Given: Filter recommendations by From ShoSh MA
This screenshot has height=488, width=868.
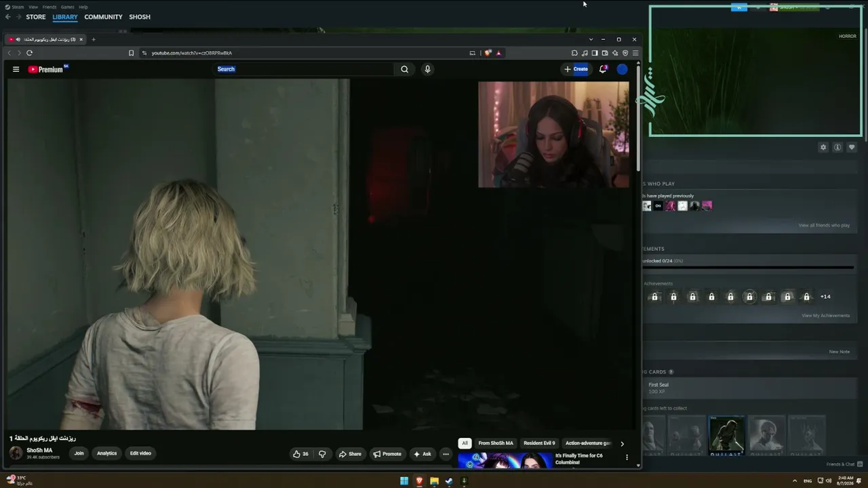Looking at the screenshot, I should (x=496, y=443).
